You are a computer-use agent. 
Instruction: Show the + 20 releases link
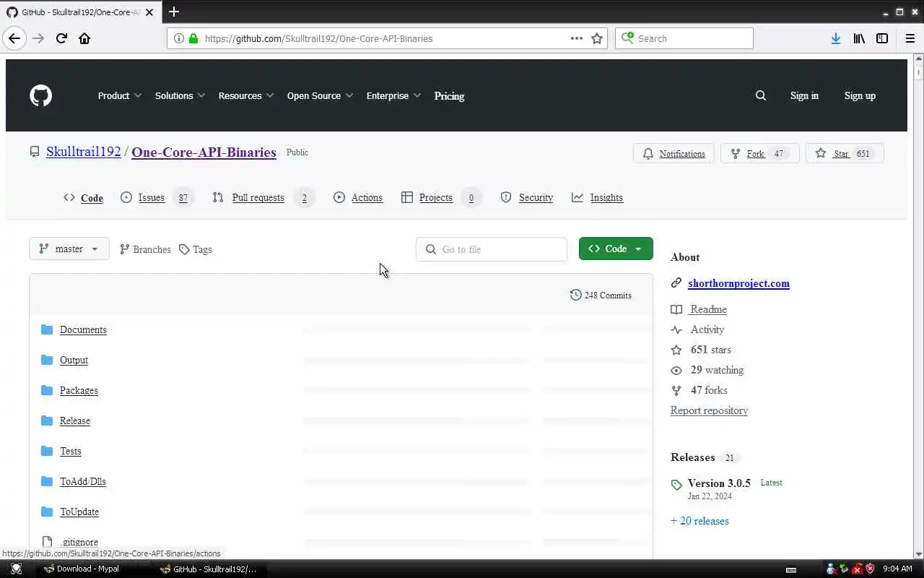coord(699,521)
